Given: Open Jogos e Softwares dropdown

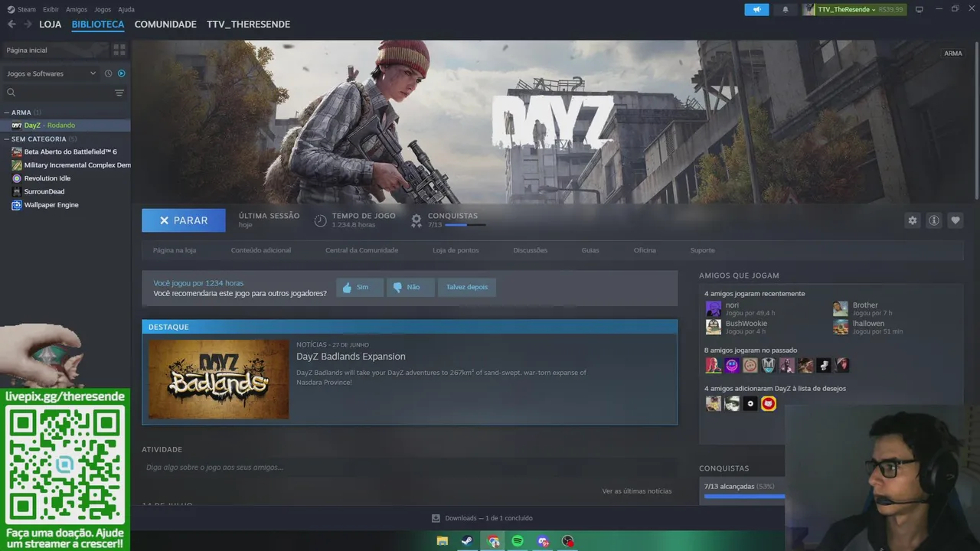Looking at the screenshot, I should pos(51,73).
